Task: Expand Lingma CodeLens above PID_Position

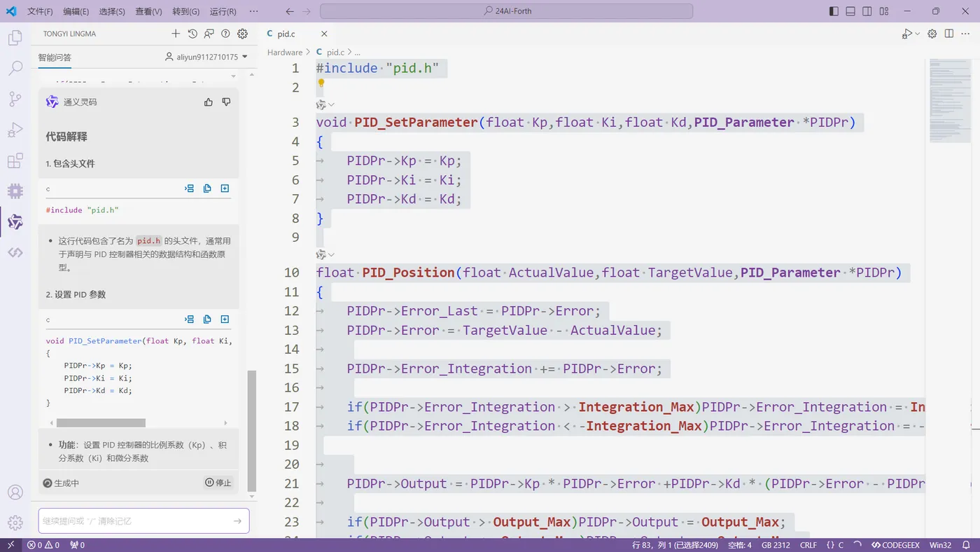Action: tap(326, 254)
